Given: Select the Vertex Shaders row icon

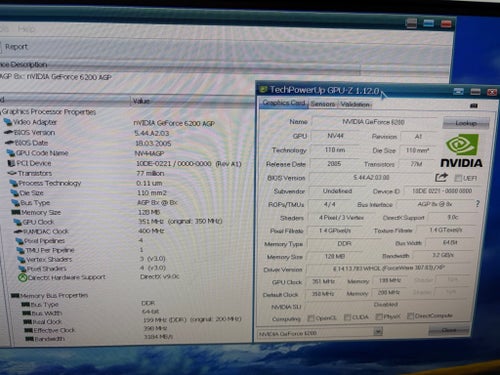Looking at the screenshot, I should coord(22,259).
